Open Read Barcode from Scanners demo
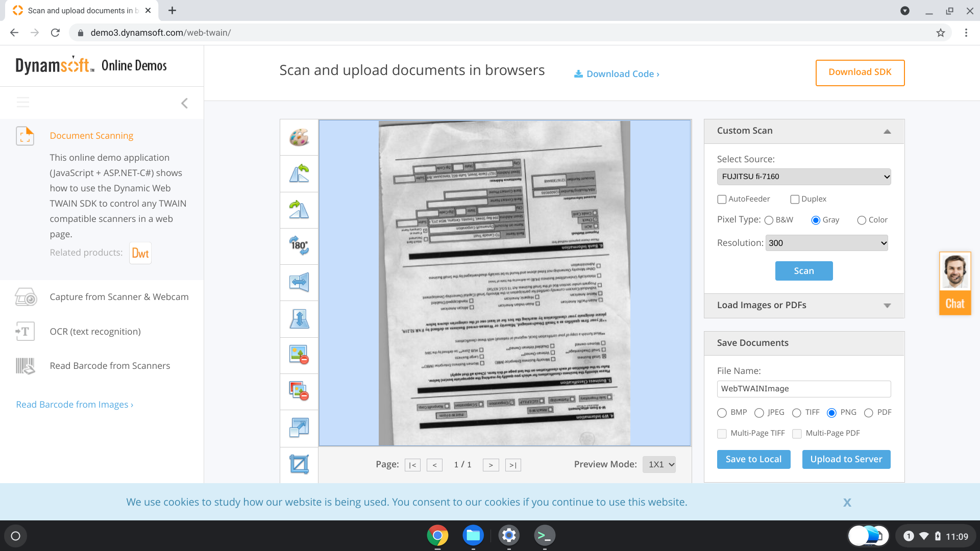The height and width of the screenshot is (551, 980). [x=110, y=366]
